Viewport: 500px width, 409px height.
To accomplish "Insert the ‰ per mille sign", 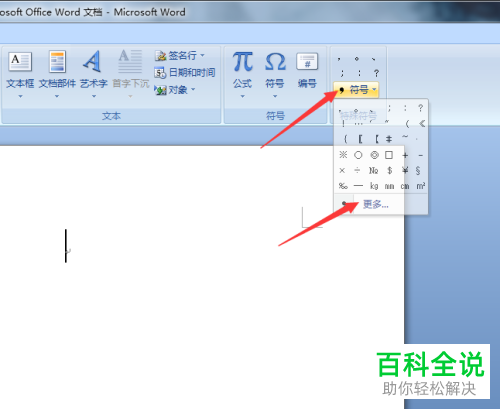I will 343,186.
